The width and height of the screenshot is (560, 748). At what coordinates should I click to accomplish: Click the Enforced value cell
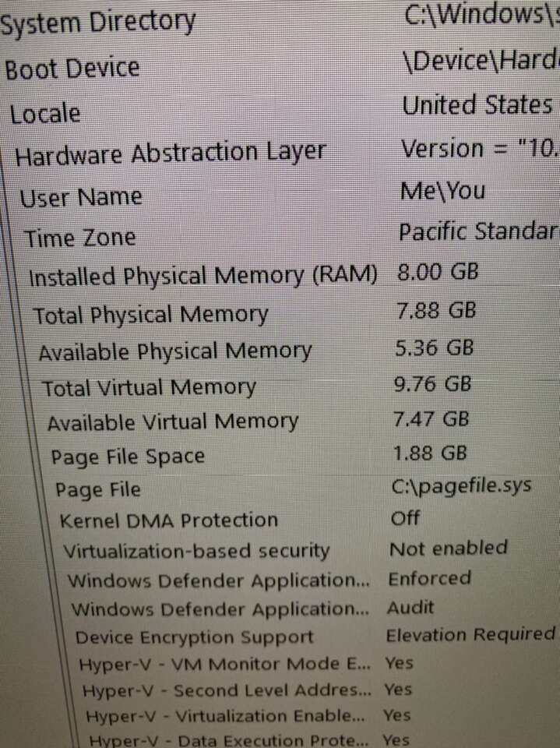pos(430,578)
